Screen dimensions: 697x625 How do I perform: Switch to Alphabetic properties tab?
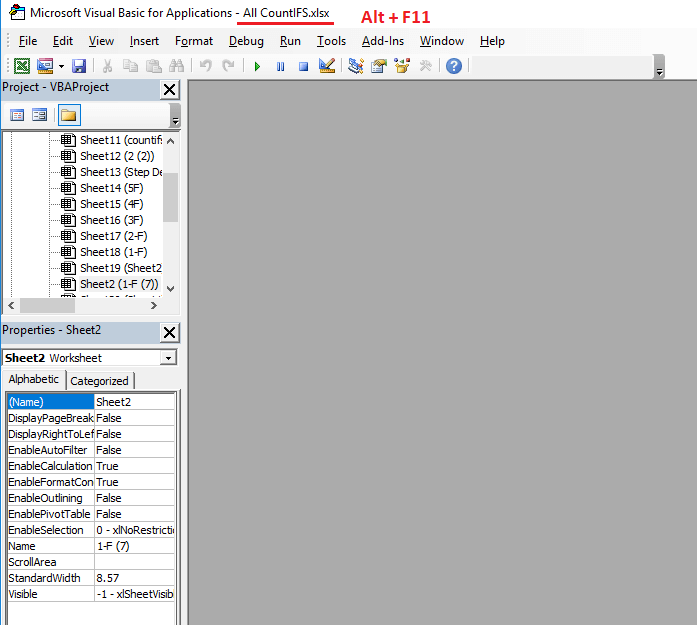34,379
